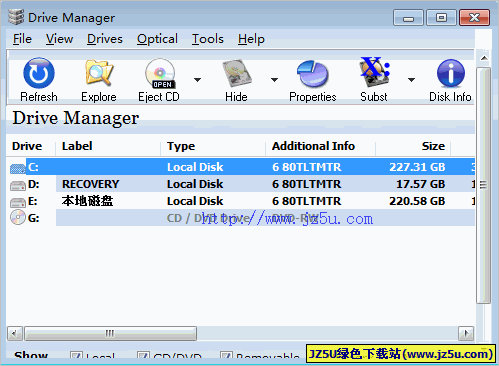Sort by the Size column header
The image size is (499, 366).
(x=433, y=146)
